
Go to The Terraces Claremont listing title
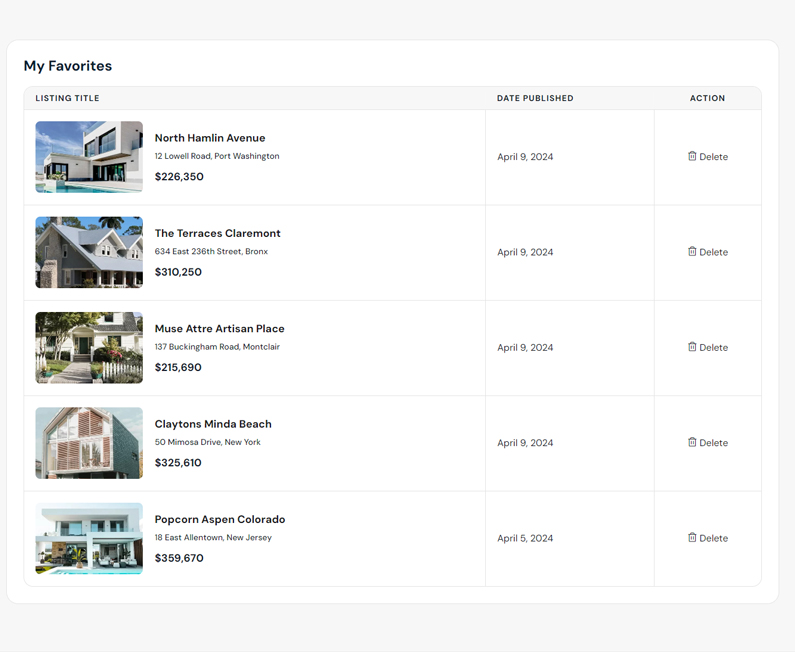[217, 233]
